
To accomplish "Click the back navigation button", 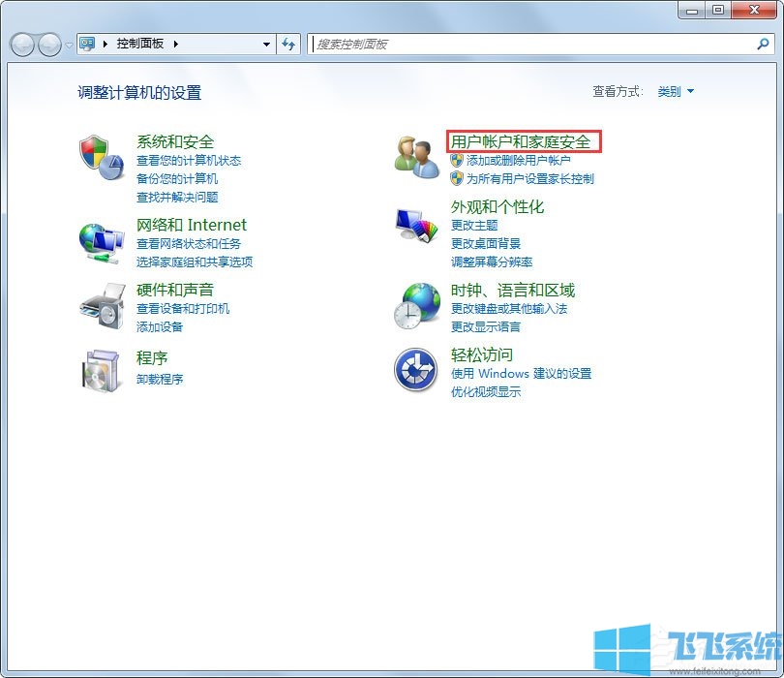I will pos(21,44).
